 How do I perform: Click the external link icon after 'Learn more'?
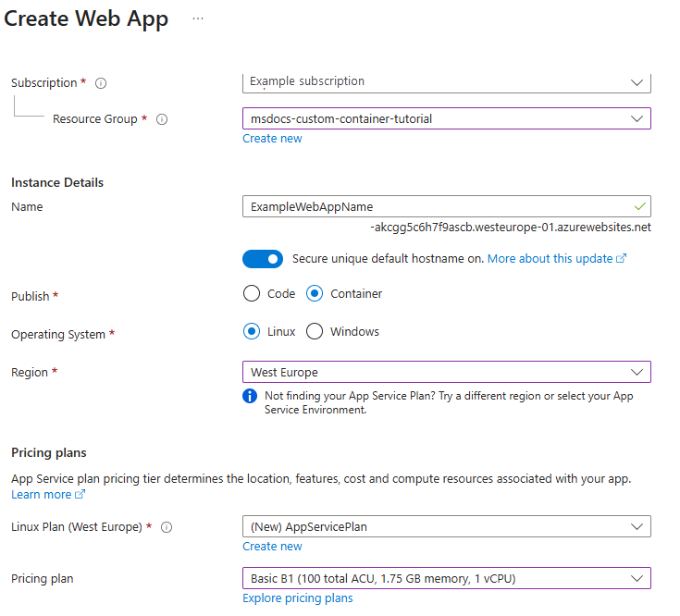tap(80, 495)
